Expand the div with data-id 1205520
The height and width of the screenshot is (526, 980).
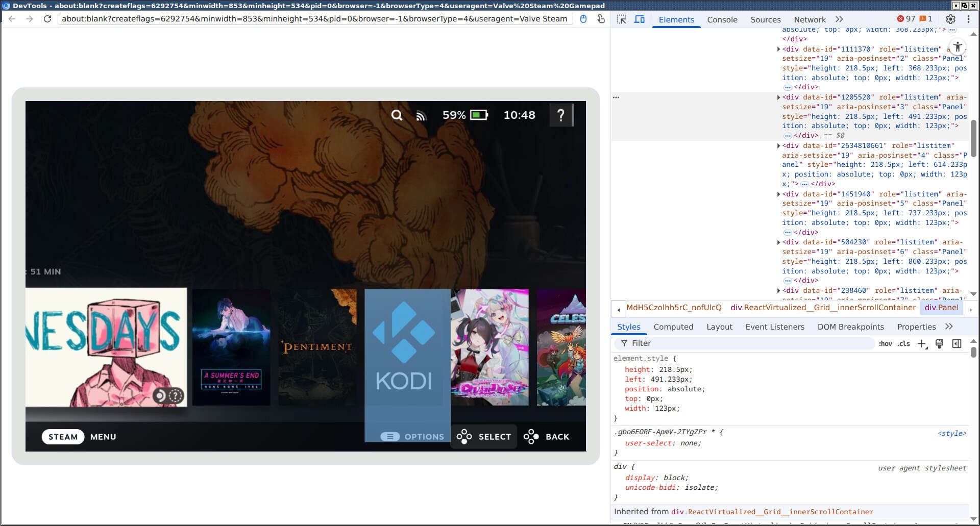[x=778, y=97]
